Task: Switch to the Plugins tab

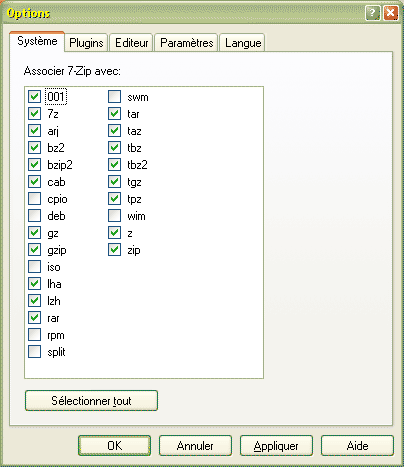Action: pos(86,43)
